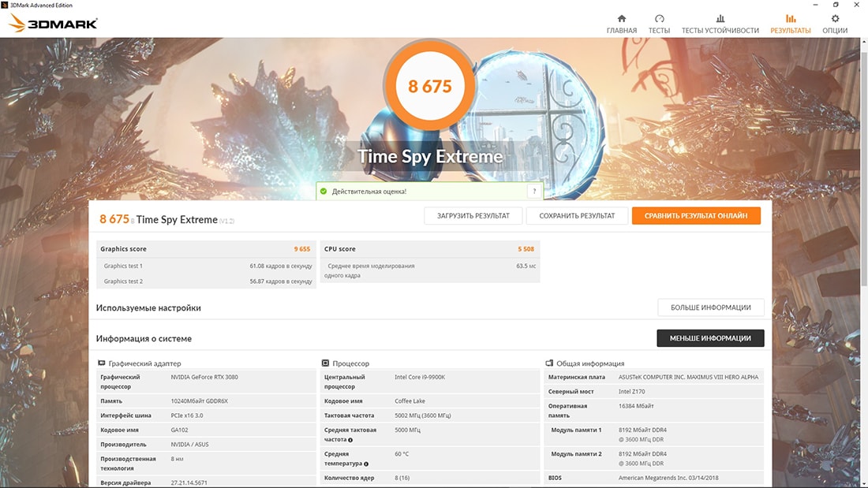Click the Intel Z170 value
This screenshot has width=868, height=488.
(631, 392)
